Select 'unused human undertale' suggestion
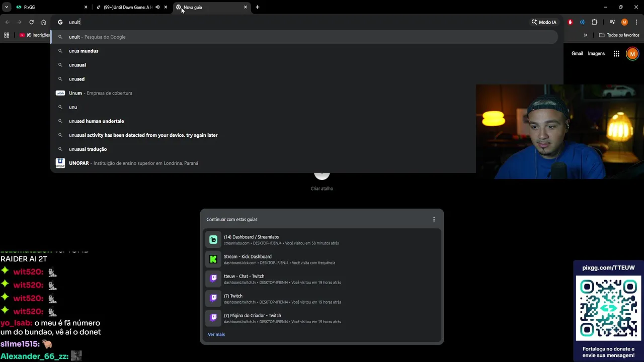Viewport: 644px width, 362px height. pyautogui.click(x=263, y=121)
